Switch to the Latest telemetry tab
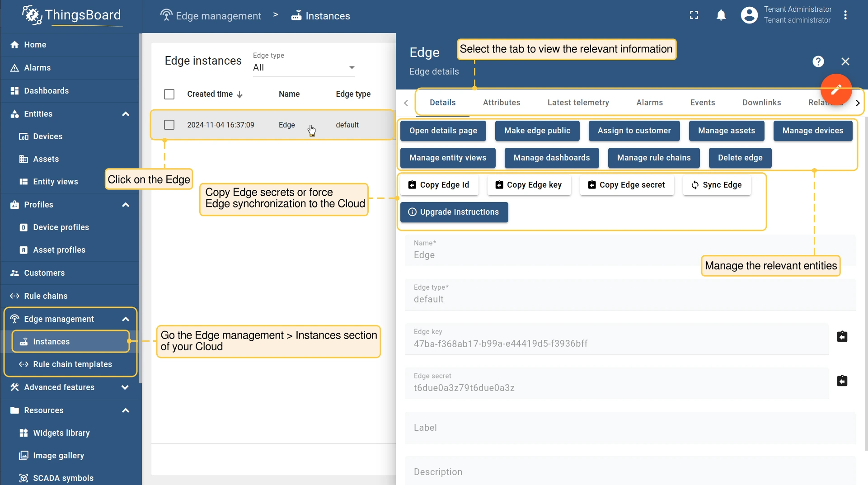 click(578, 103)
